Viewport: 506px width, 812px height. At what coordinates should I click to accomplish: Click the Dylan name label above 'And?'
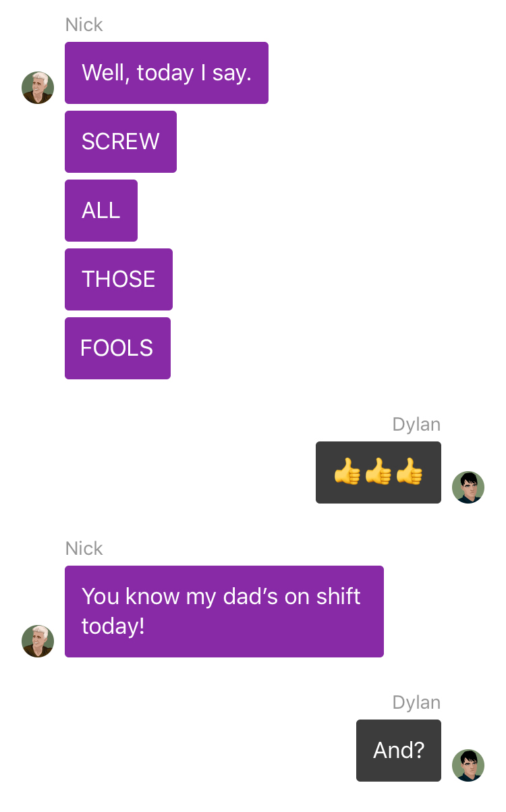click(416, 703)
